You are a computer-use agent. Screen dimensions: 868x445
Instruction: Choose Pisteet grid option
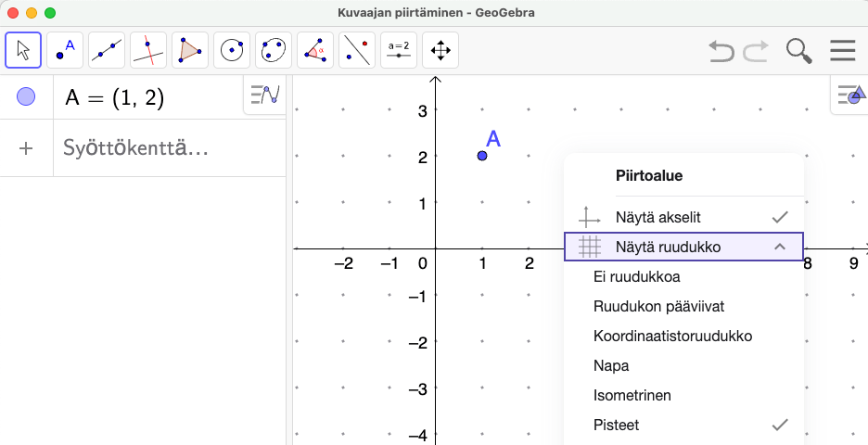(x=683, y=426)
